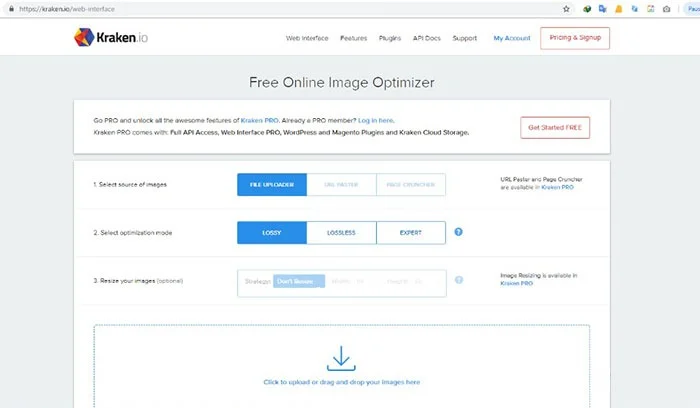The image size is (700, 408).
Task: Follow the Kraken PRO link in the banner
Action: point(259,121)
